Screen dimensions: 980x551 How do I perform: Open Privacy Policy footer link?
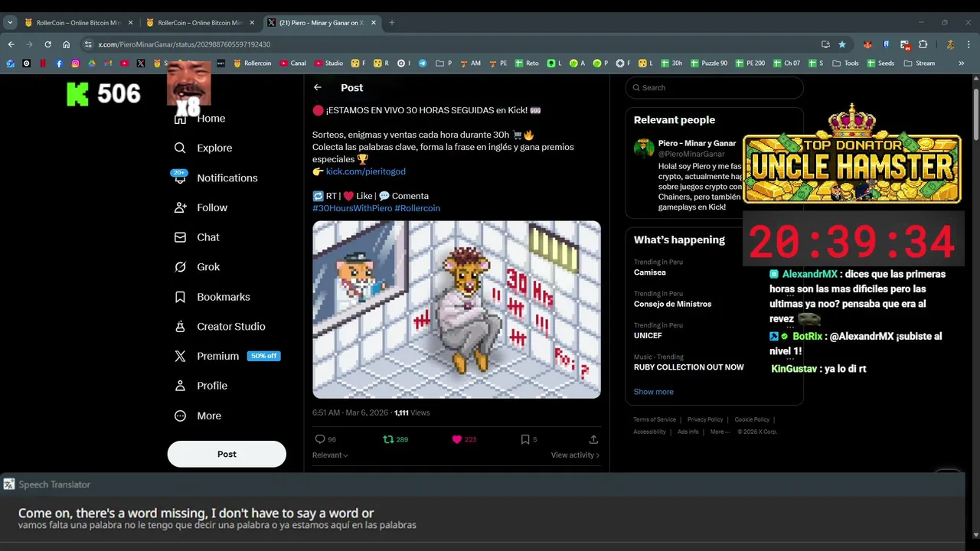[705, 419]
